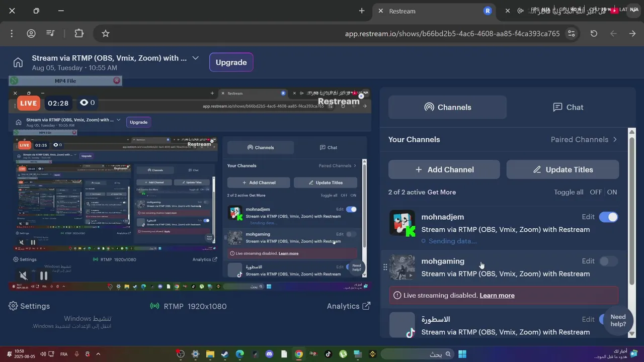Close the Restream browser tab
The height and width of the screenshot is (362, 644).
380,11
